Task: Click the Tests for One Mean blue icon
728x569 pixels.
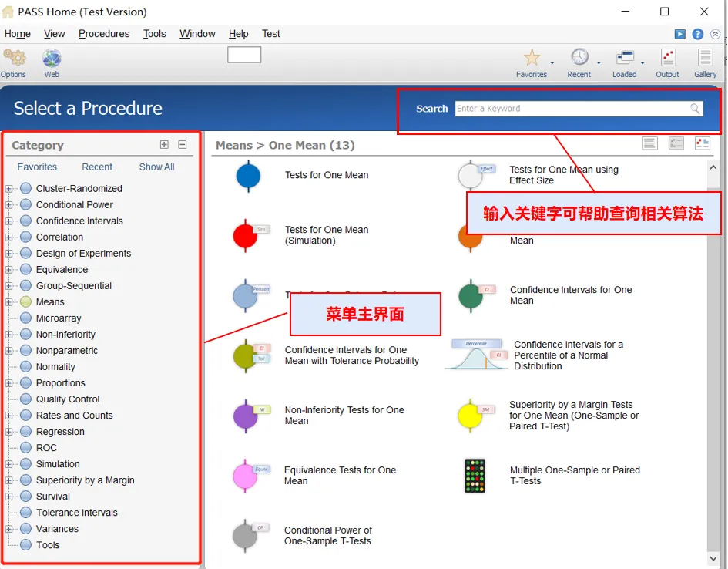Action: coord(248,176)
